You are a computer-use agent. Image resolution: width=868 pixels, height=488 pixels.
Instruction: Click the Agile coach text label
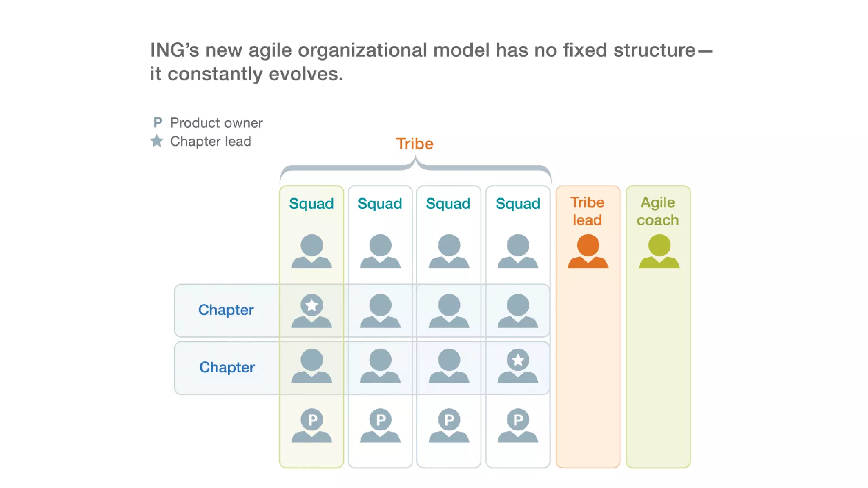658,211
